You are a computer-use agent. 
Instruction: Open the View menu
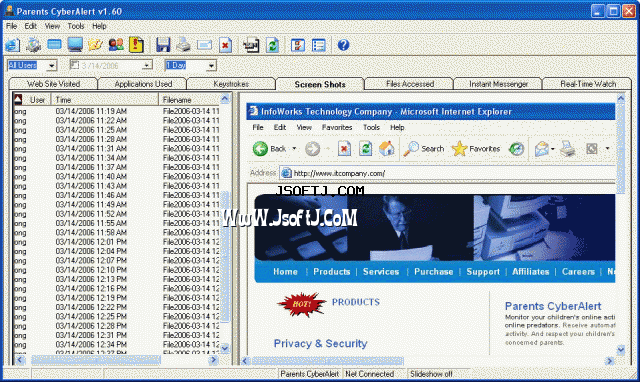(52, 26)
